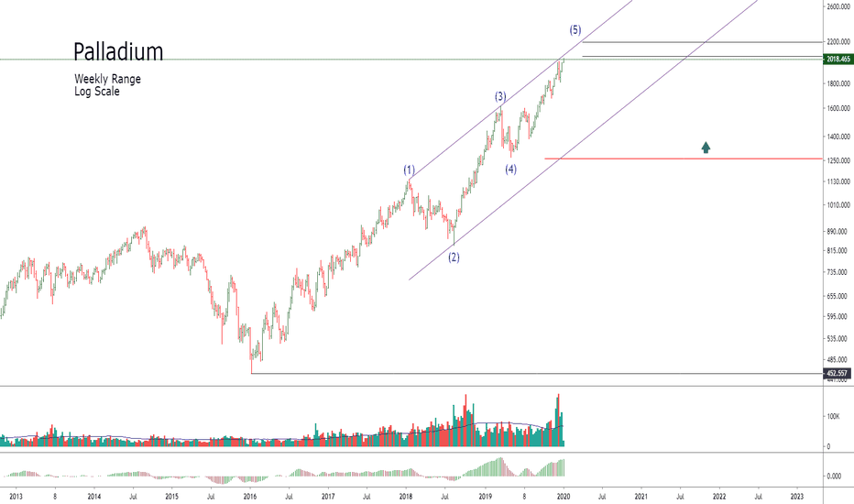
Task: Select the wave (2) label
Action: tap(454, 257)
